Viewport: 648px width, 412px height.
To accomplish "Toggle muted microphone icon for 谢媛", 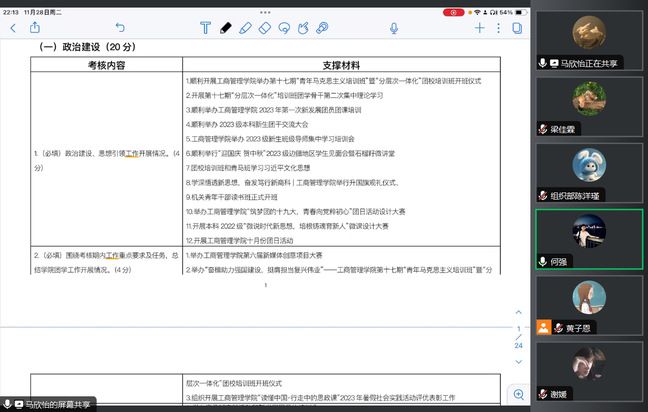I will coord(542,393).
